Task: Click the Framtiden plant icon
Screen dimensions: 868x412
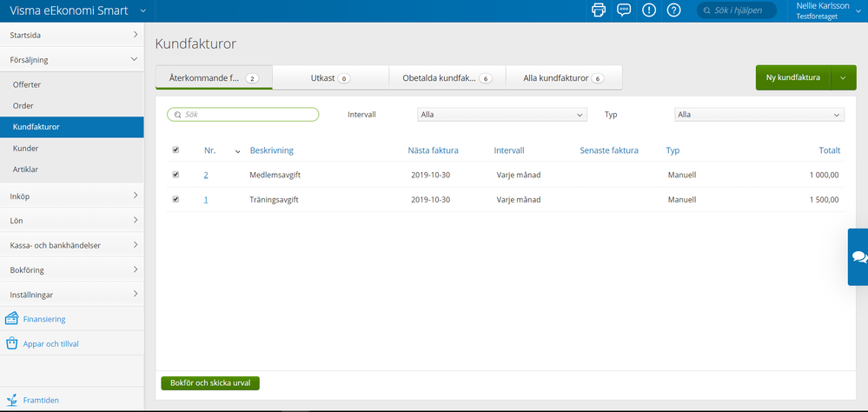Action: (12, 400)
